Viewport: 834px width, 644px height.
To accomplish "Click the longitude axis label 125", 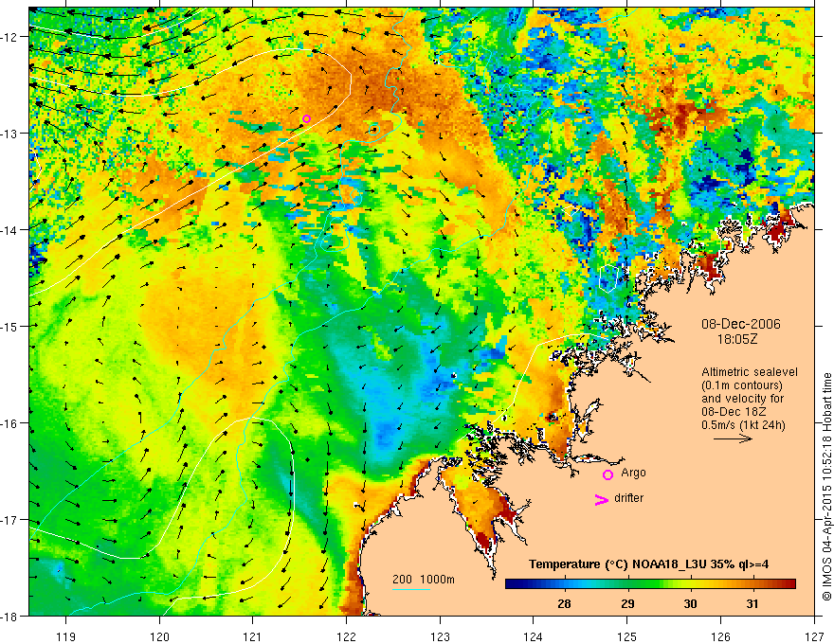I will pyautogui.click(x=627, y=636).
